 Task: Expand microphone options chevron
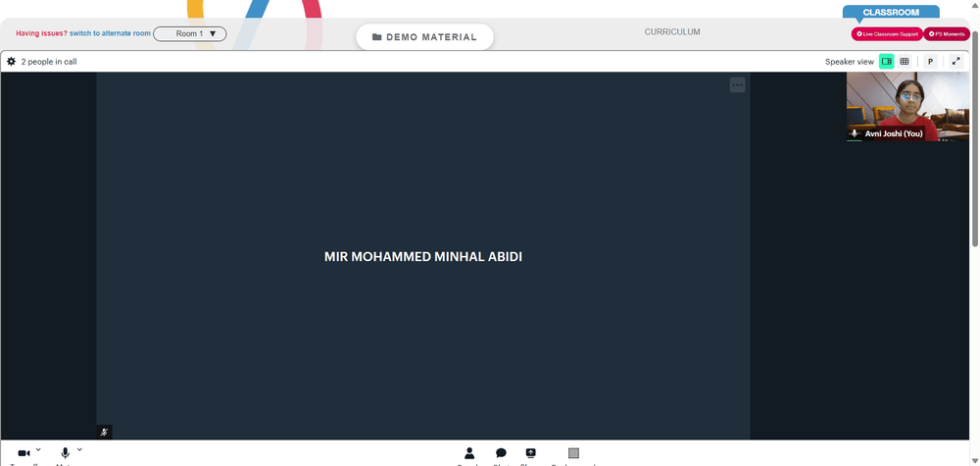(79, 449)
